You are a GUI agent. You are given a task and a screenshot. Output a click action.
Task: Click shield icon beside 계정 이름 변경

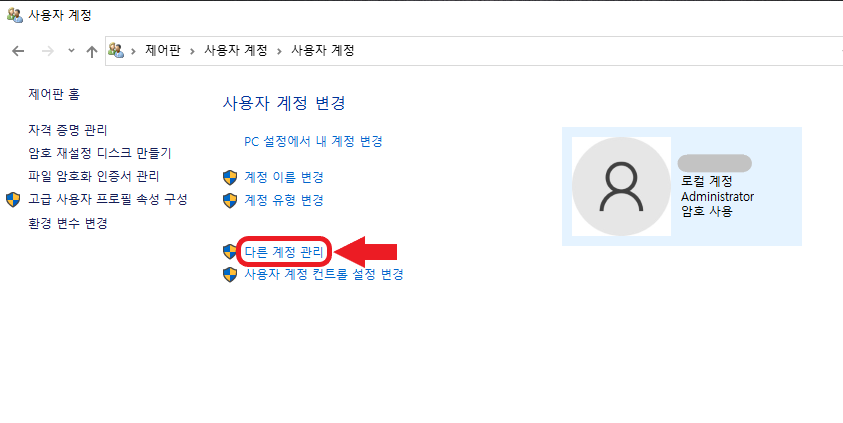click(x=230, y=177)
